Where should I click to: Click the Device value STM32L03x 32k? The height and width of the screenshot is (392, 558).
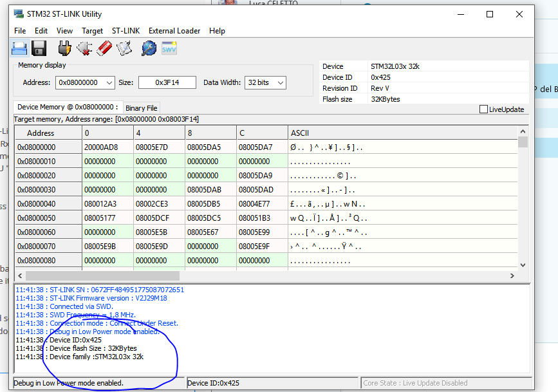[395, 66]
